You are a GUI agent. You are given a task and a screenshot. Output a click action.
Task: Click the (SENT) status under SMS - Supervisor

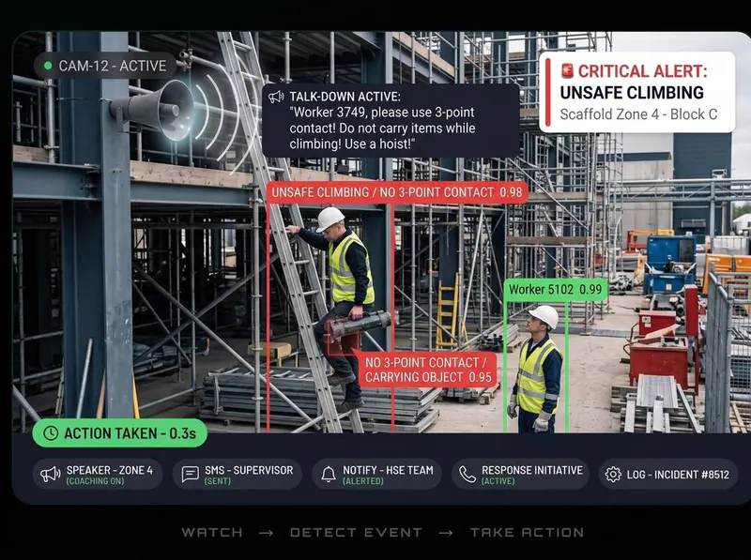(x=218, y=481)
